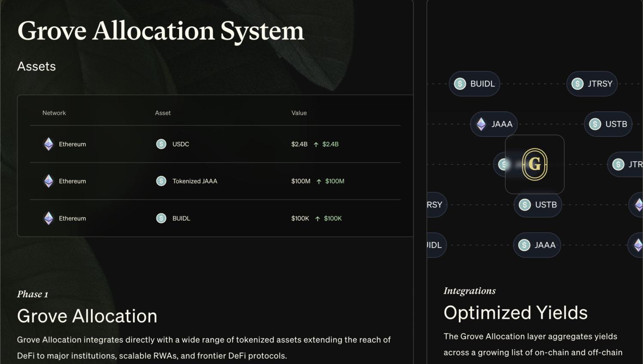The image size is (643, 364).
Task: Select the JAAA chip with dollar icon
Action: click(x=537, y=245)
